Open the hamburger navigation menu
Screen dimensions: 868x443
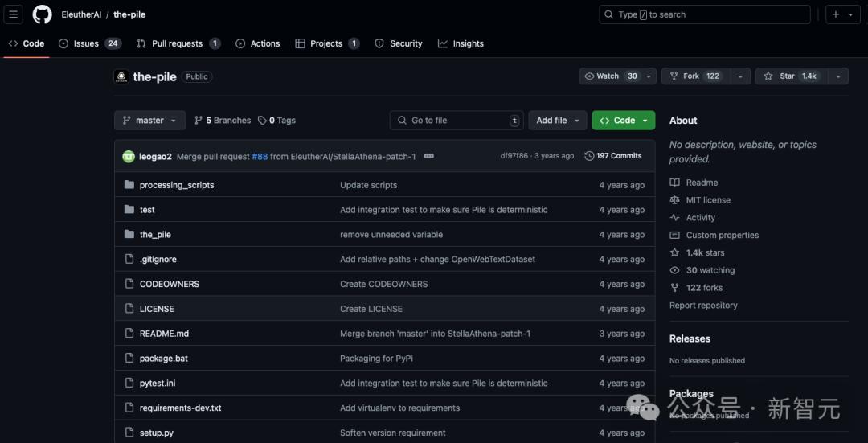click(x=14, y=14)
